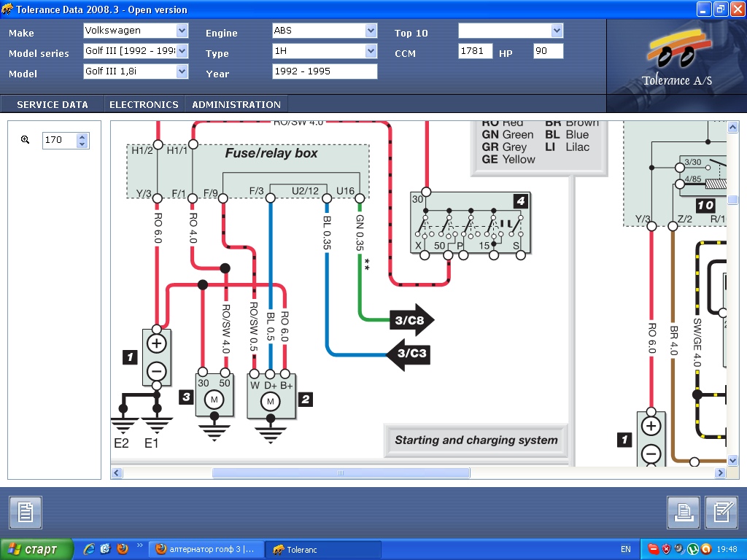Viewport: 747px width, 560px height.
Task: Launch Firefox from quick launch bar
Action: pyautogui.click(x=122, y=549)
